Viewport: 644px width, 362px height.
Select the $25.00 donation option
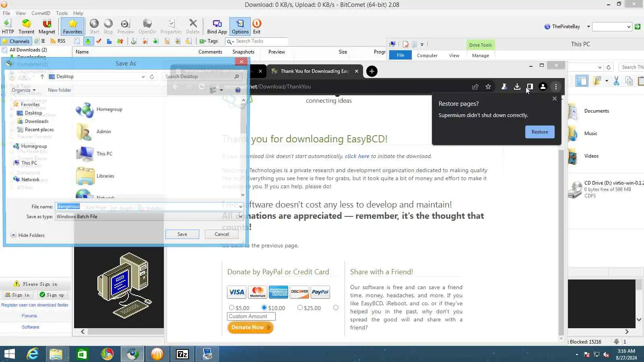pos(300,308)
